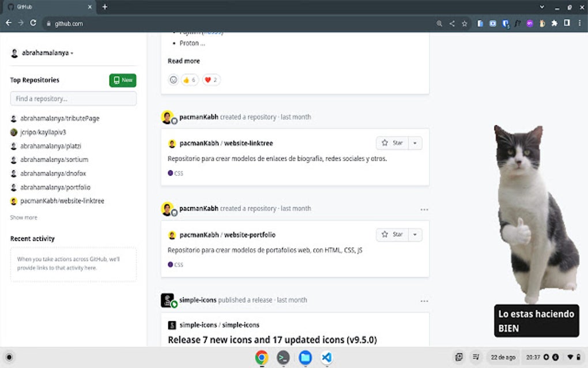
Task: Launch VS Code from the shelf
Action: coord(326,358)
